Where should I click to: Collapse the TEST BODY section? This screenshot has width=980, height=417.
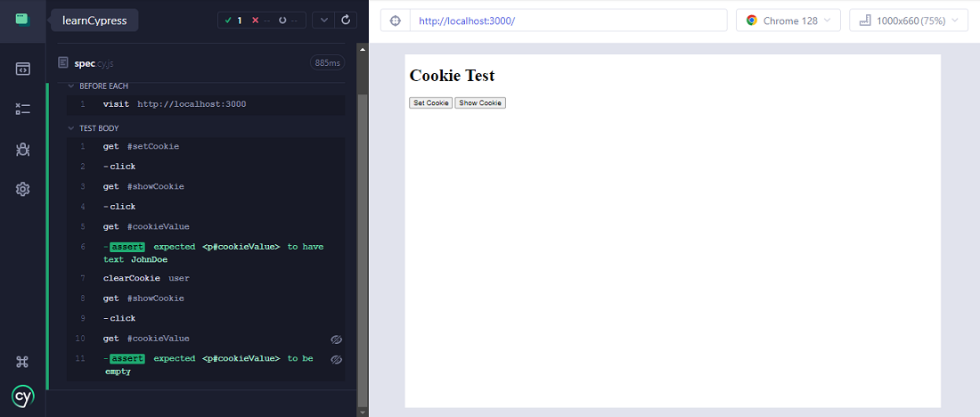[94, 128]
